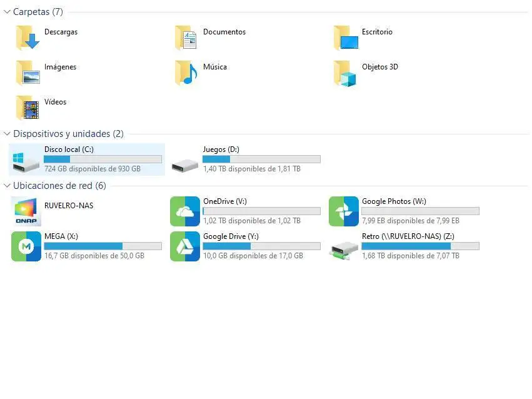The width and height of the screenshot is (532, 399).
Task: Open the Objetos 3D folder icon
Action: tap(344, 73)
